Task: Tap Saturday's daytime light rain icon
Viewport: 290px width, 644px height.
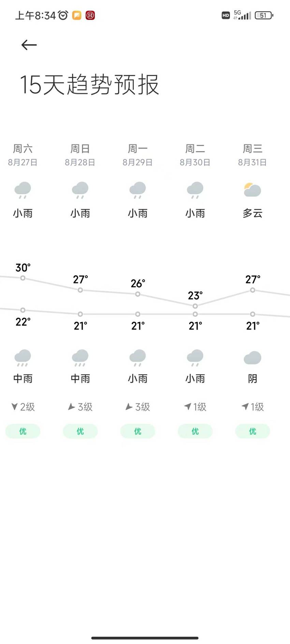Action: [23, 190]
